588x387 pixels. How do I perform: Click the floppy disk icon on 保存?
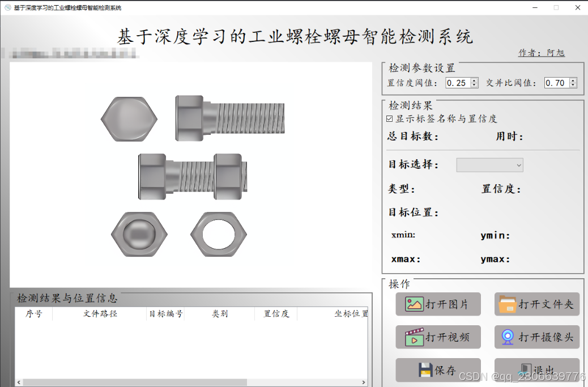coord(425,370)
